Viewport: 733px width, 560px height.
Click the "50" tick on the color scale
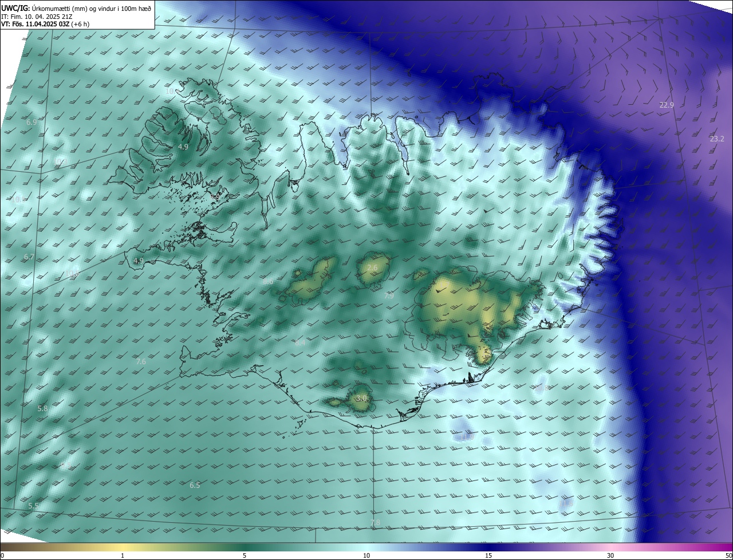pyautogui.click(x=728, y=555)
